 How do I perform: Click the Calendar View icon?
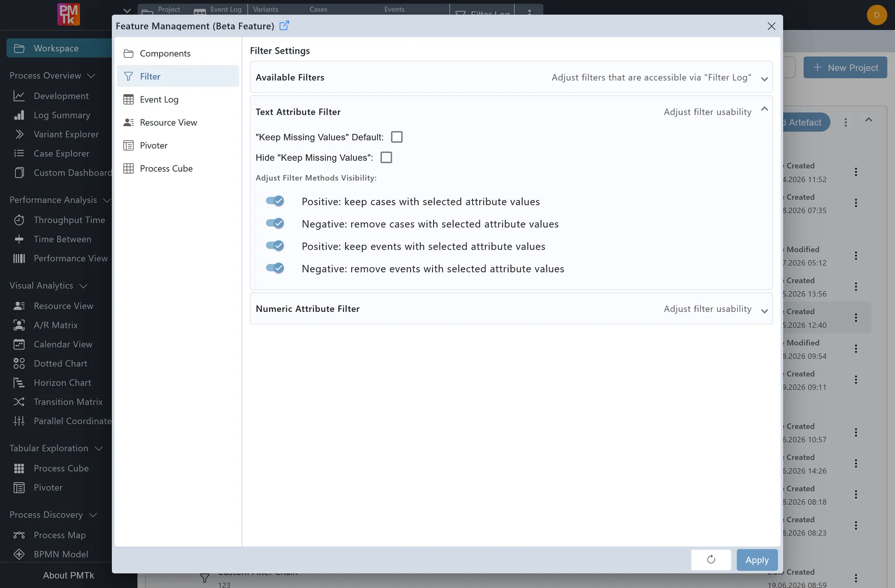pyautogui.click(x=19, y=344)
